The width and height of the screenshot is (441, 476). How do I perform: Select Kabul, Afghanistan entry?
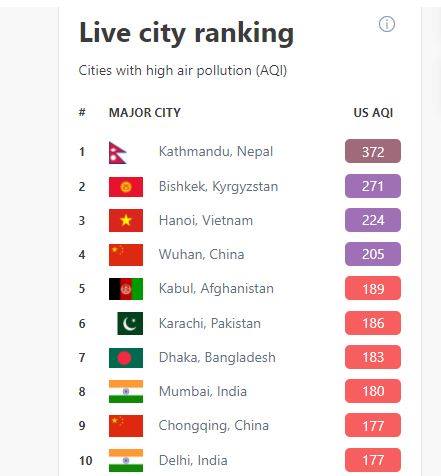(216, 289)
